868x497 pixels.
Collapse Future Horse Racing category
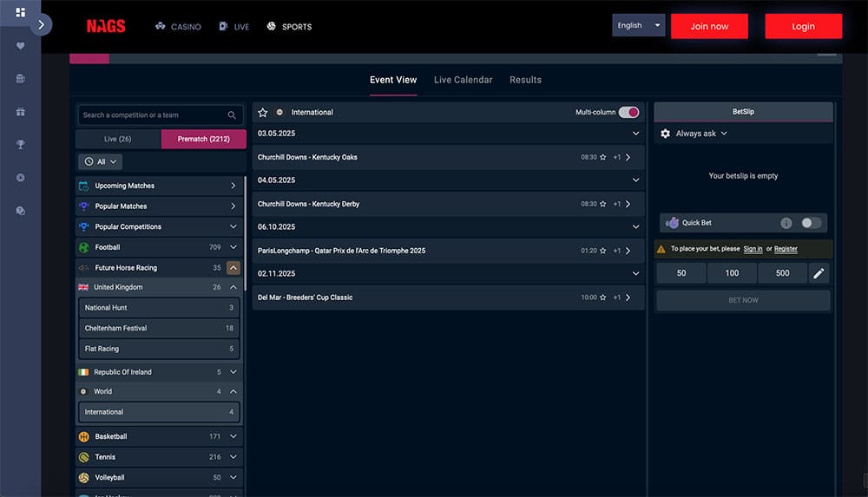pyautogui.click(x=233, y=268)
